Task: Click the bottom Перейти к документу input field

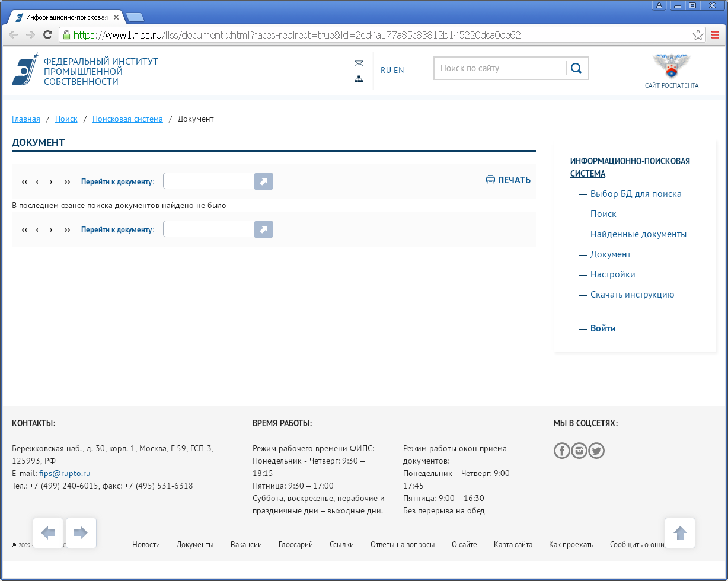Action: click(x=209, y=229)
